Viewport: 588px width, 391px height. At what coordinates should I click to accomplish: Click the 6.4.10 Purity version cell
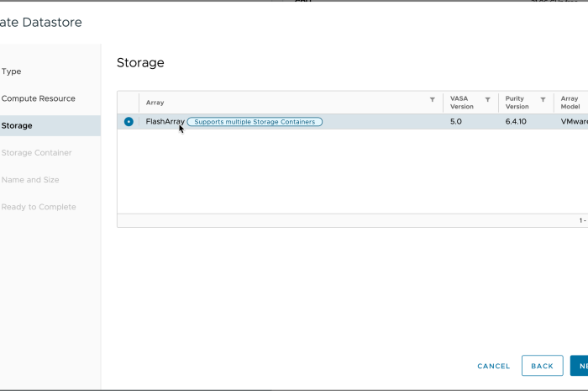tap(516, 122)
